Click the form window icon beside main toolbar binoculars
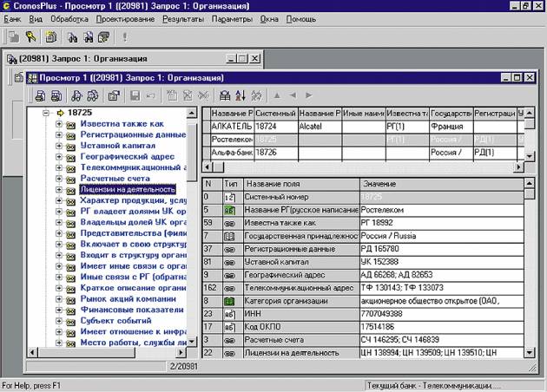The height and width of the screenshot is (392, 547). point(103,37)
